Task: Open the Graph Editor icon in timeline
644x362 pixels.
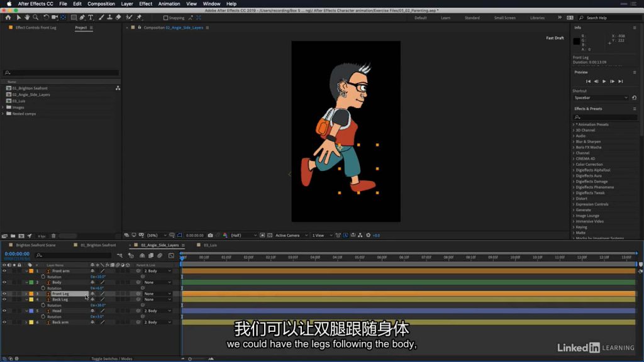Action: click(171, 256)
